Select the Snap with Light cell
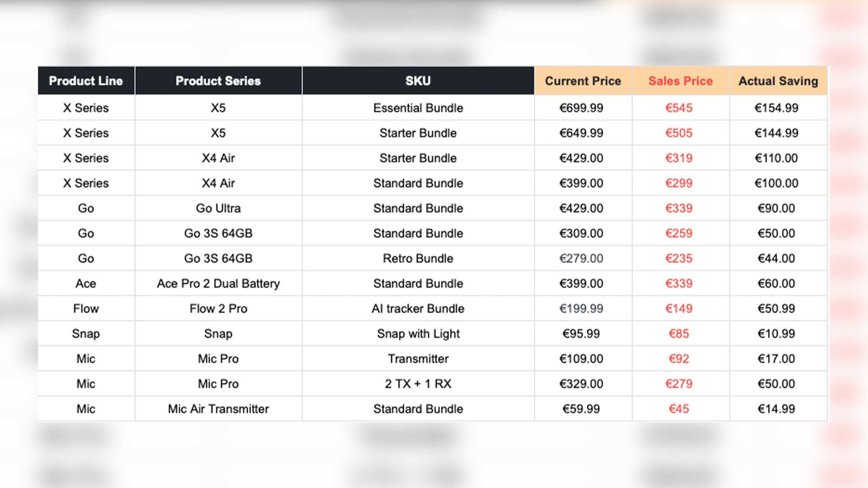Viewport: 868px width, 488px height. pyautogui.click(x=418, y=333)
